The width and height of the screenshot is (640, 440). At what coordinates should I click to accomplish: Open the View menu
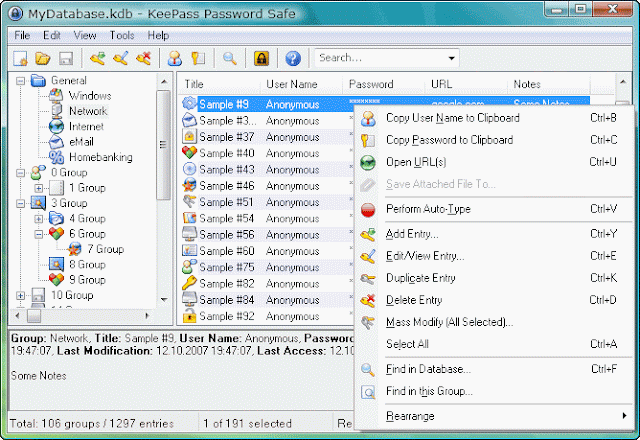point(85,36)
